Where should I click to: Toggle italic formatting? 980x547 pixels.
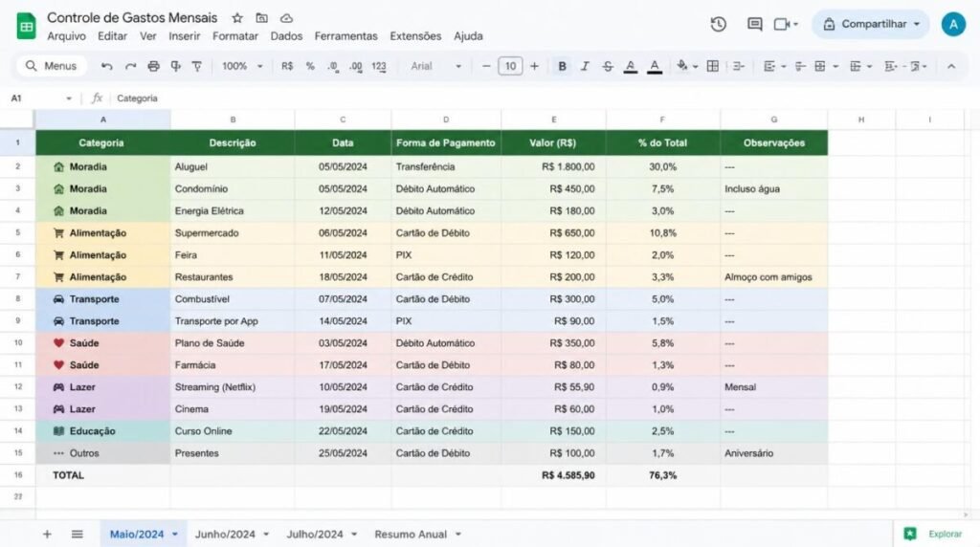click(585, 66)
